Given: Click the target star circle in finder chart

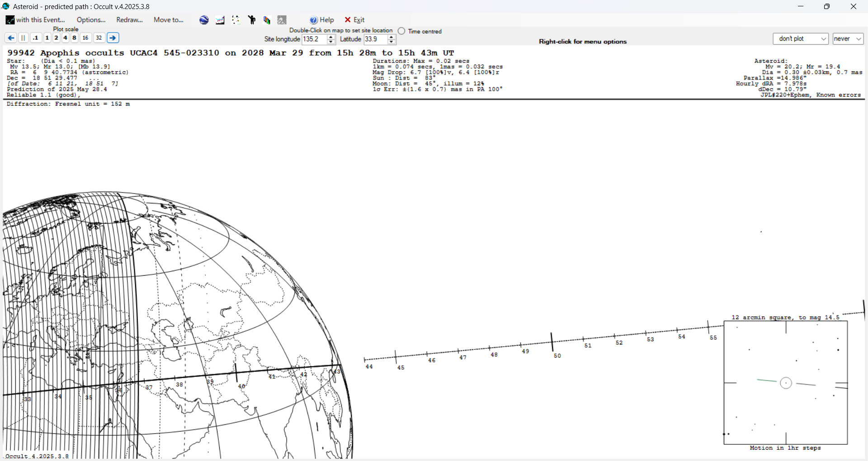Looking at the screenshot, I should tap(786, 383).
